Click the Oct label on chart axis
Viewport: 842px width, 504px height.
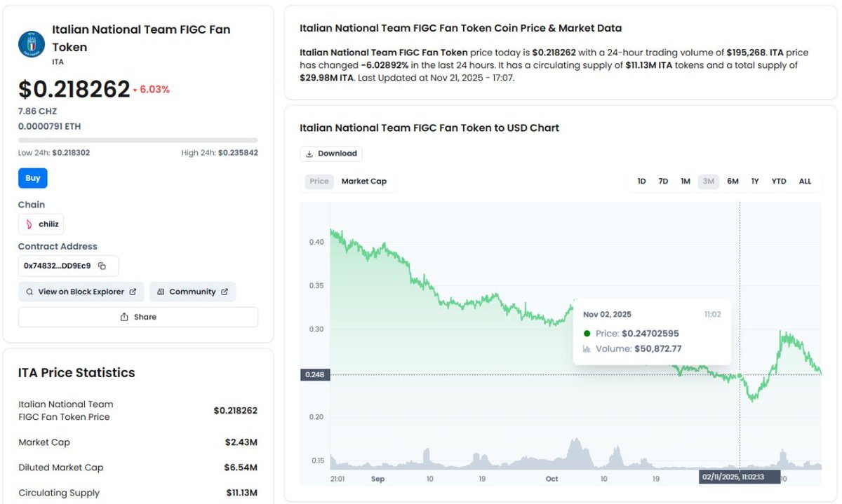(x=552, y=479)
